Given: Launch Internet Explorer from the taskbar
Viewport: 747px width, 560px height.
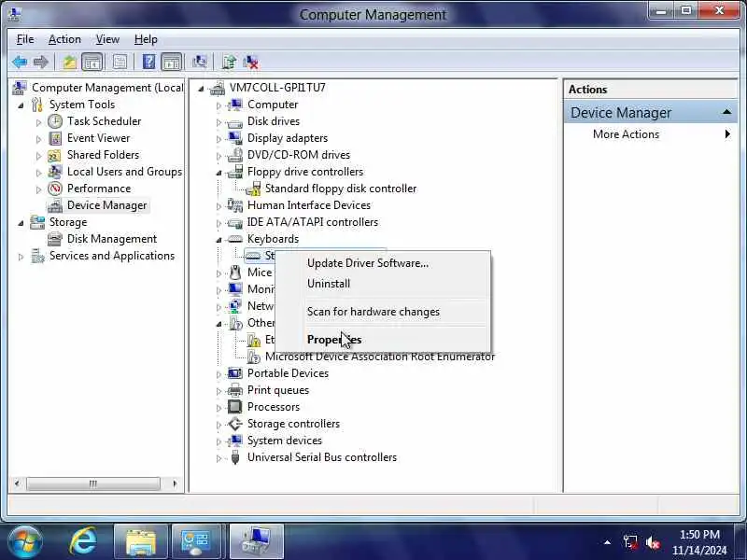Looking at the screenshot, I should point(83,541).
